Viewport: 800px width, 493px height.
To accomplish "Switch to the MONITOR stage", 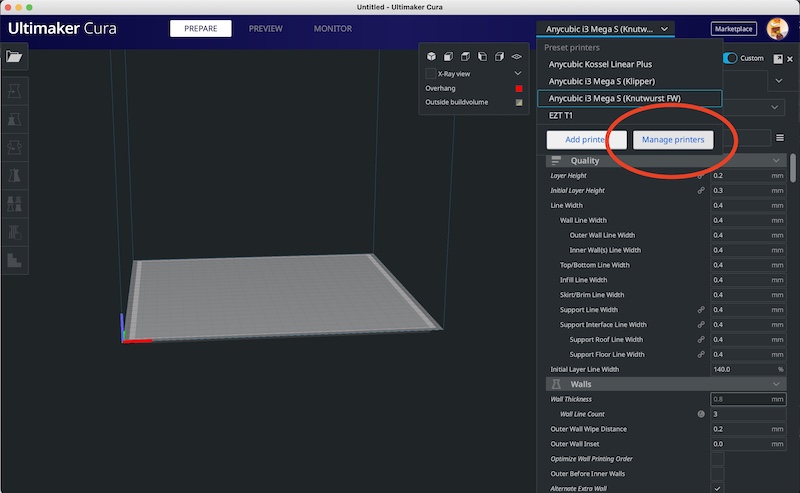I will (333, 29).
